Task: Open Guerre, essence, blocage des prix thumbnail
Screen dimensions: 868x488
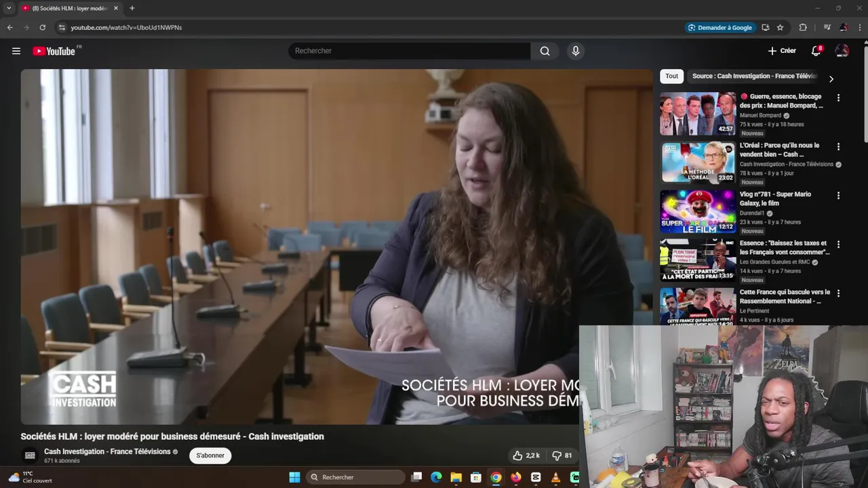Action: pyautogui.click(x=698, y=114)
